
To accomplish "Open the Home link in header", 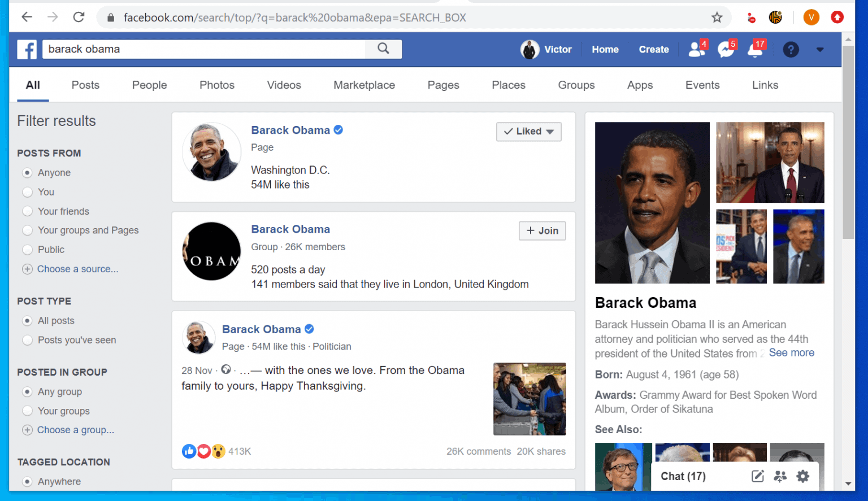I will point(605,50).
